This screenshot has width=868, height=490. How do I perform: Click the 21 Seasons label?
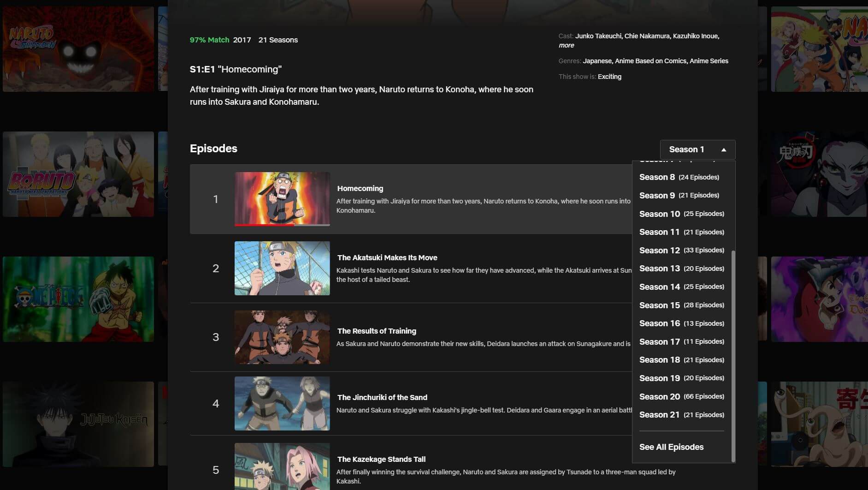click(278, 40)
